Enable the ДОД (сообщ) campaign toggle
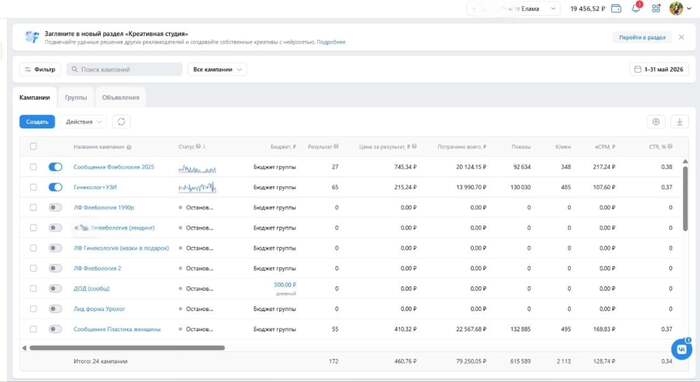This screenshot has width=700, height=382. coord(55,288)
